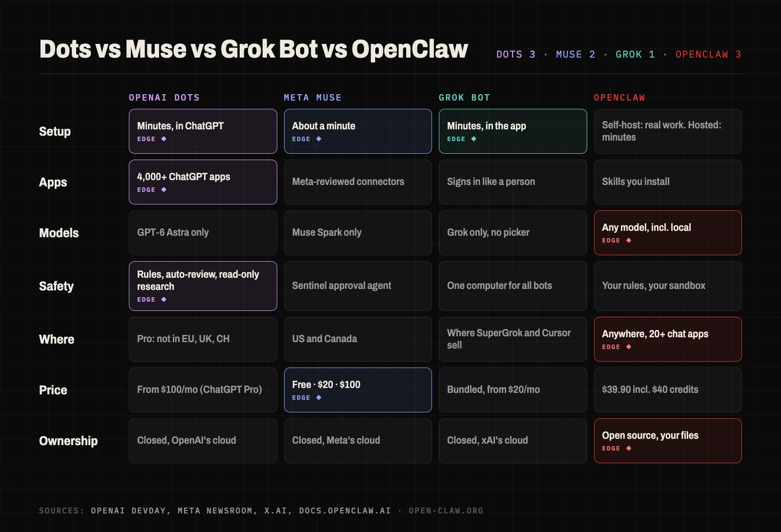Click the 'Minutes, in the app' cell text
The height and width of the screenshot is (532, 781).
487,126
